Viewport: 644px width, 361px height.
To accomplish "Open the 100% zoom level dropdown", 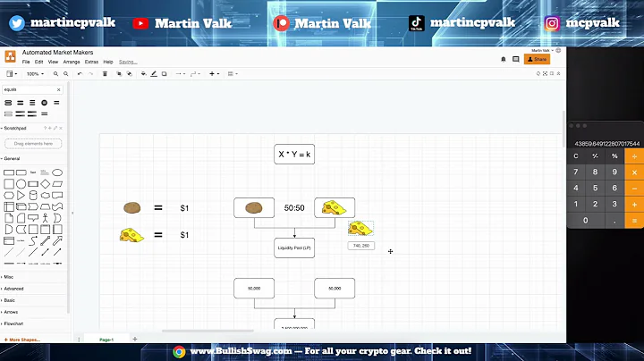I will click(35, 74).
